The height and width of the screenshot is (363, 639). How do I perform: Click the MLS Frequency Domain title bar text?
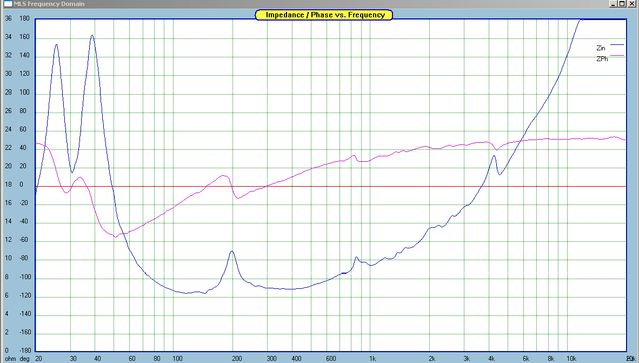[49, 4]
